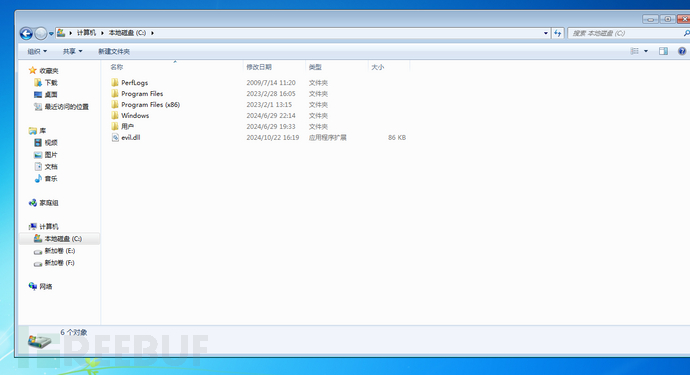Select the Program Files folder icon
Screen dimensions: 690x375
(x=115, y=93)
